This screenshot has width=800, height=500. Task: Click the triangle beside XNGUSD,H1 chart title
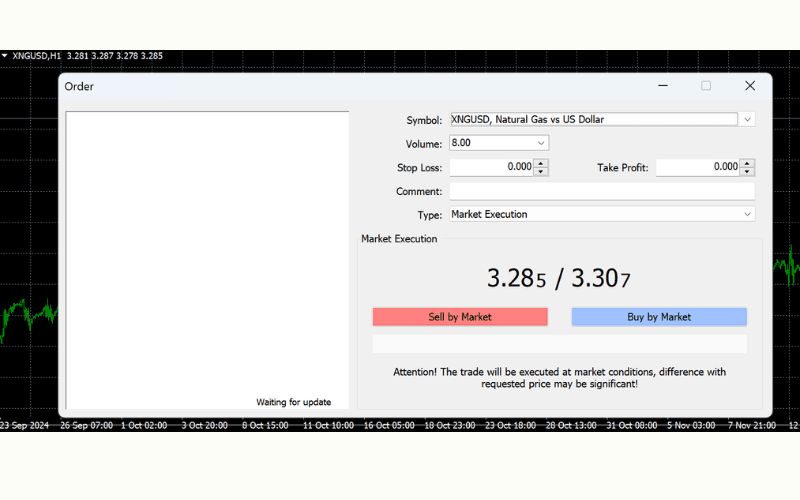5,56
